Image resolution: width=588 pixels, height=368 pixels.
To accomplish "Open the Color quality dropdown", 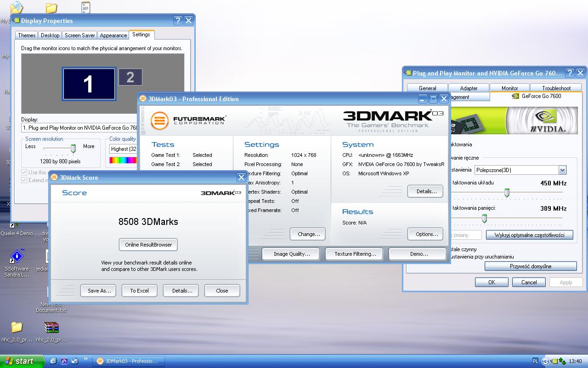I will click(x=123, y=149).
